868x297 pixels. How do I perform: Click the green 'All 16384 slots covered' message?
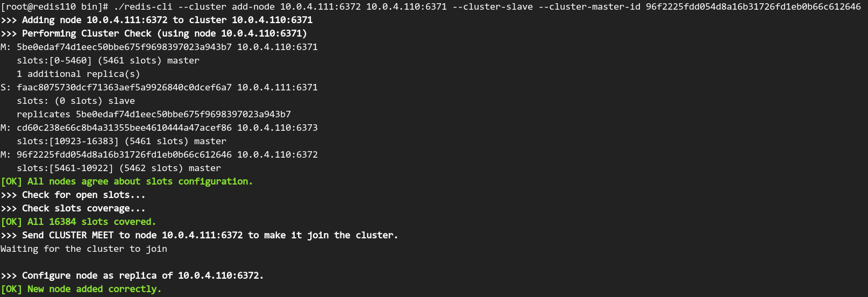(x=78, y=222)
